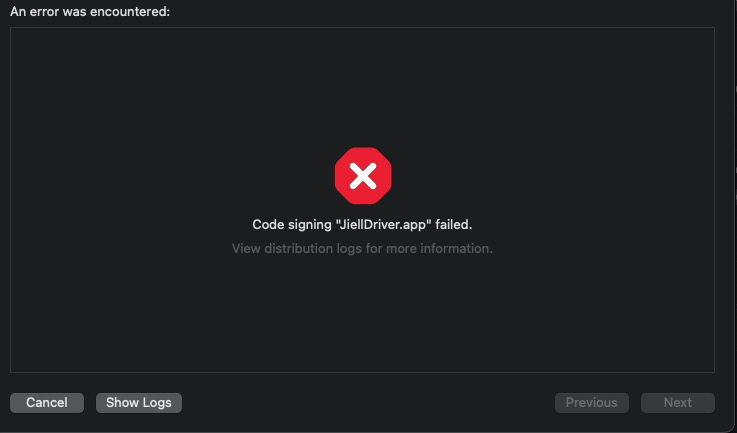Dismiss the dialog with Cancel
This screenshot has width=737, height=433.
47,402
